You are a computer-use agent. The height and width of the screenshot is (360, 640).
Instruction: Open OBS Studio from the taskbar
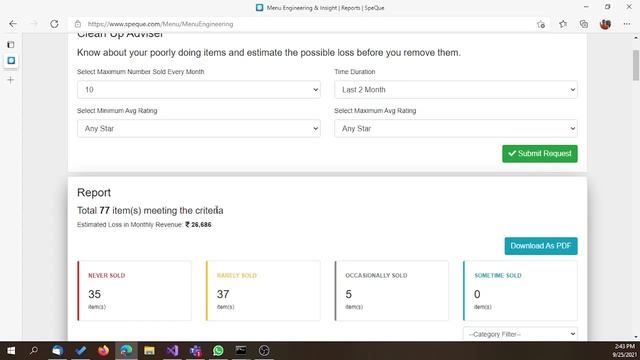[264, 351]
